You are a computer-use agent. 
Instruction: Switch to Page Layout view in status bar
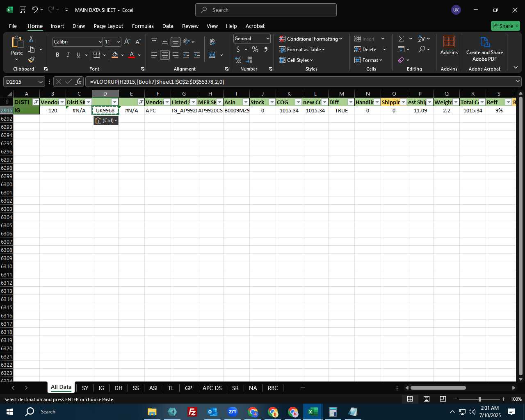click(427, 399)
